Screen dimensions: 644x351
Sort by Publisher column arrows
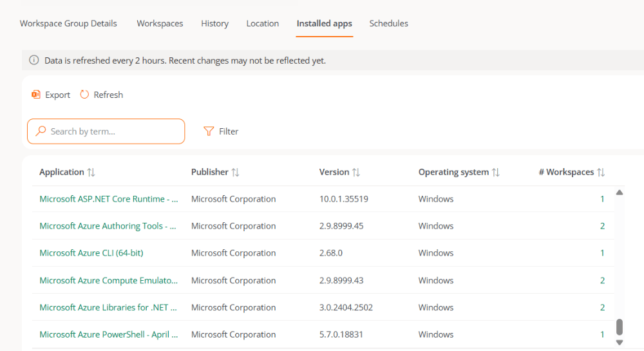click(235, 173)
